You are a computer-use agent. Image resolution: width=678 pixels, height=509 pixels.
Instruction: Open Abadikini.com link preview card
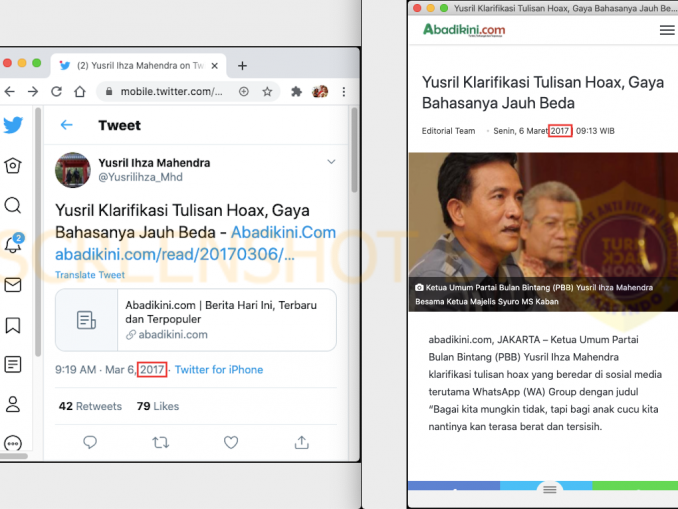point(196,320)
